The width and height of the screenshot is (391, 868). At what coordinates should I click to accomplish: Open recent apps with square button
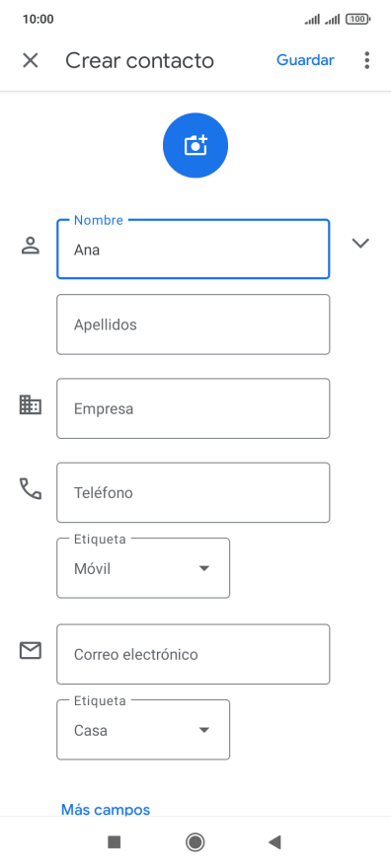(115, 842)
